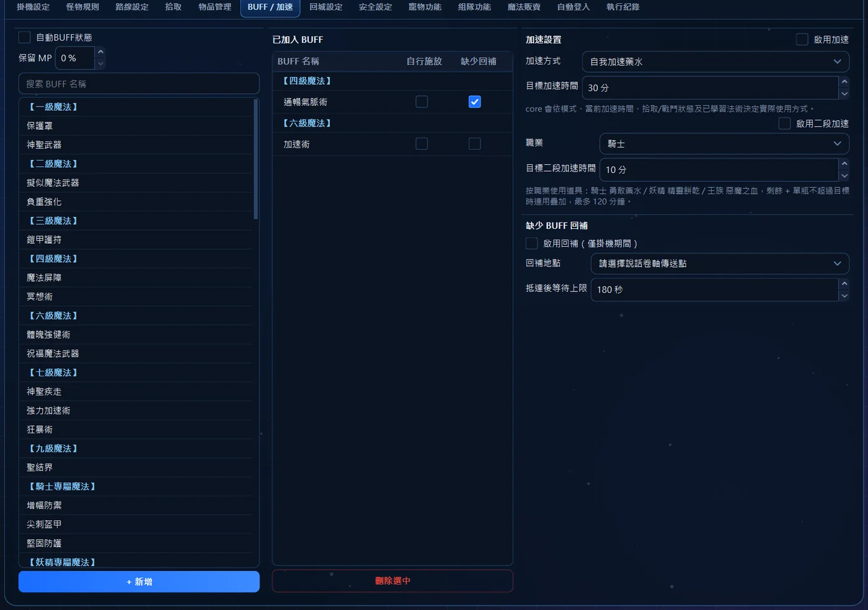Screen dimensions: 868x610
Task: Click the 【騎士專屬魔法】 category header
Action: (x=136, y=486)
